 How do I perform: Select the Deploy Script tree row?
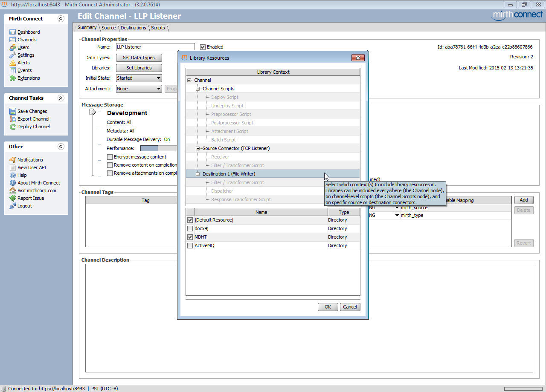pyautogui.click(x=273, y=97)
